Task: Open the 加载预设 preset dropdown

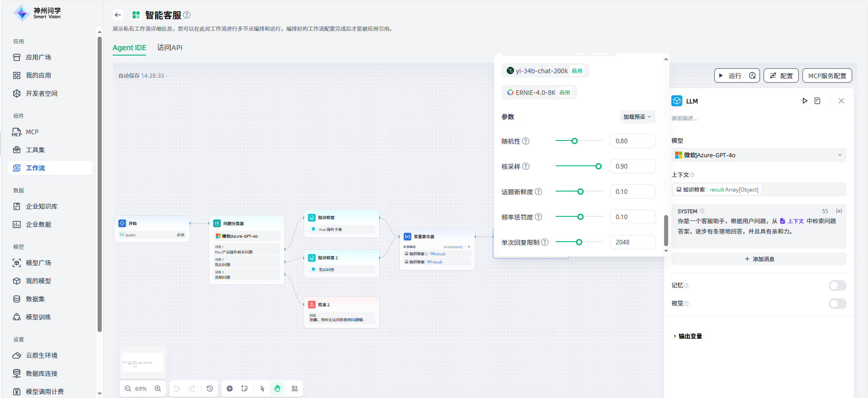Action: click(x=637, y=117)
